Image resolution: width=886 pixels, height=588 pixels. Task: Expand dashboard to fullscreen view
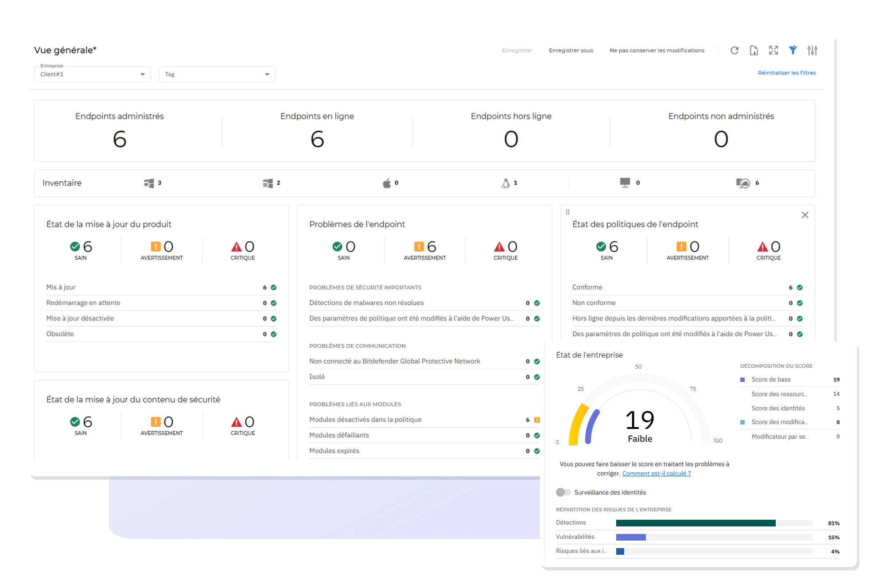click(773, 51)
